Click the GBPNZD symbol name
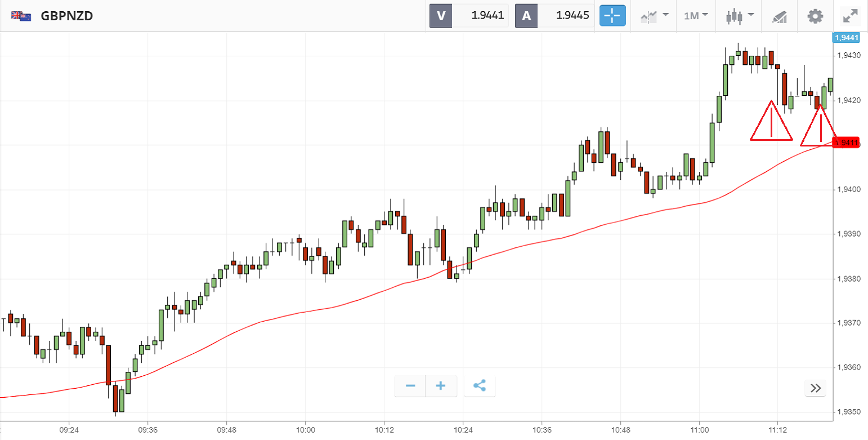Image resolution: width=868 pixels, height=440 pixels. click(x=66, y=16)
